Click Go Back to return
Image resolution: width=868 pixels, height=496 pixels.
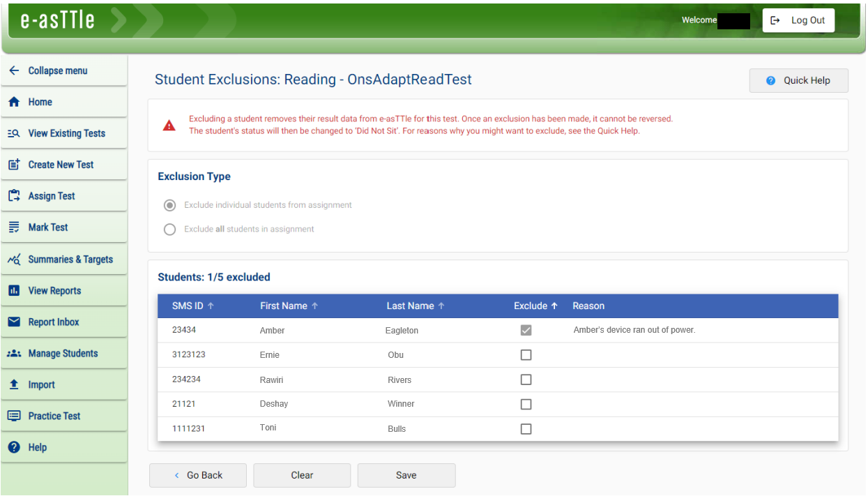coord(197,475)
